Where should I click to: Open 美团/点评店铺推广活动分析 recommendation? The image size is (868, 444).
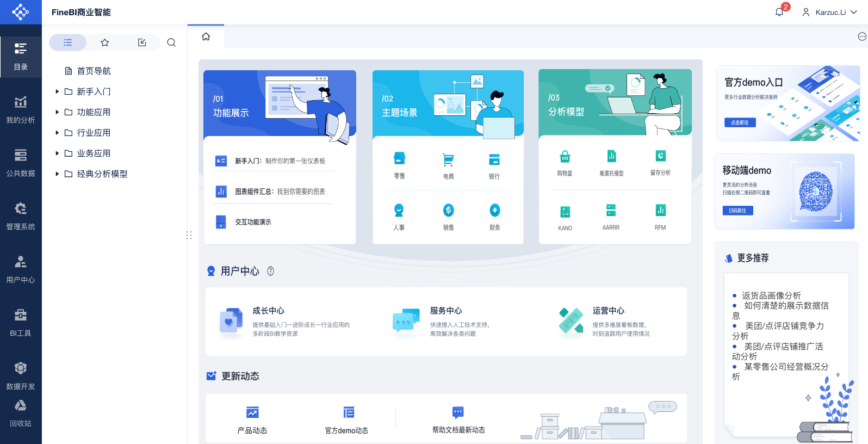[778, 351]
